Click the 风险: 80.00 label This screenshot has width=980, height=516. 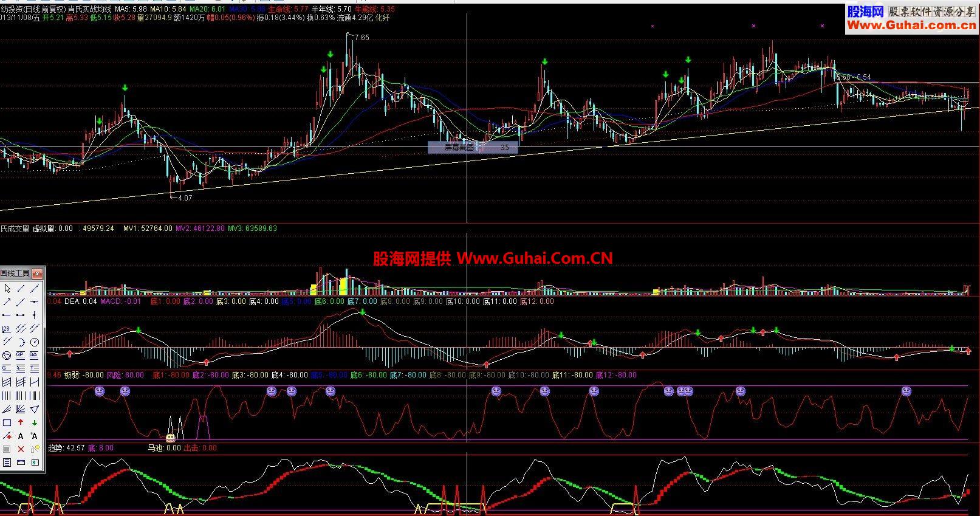click(125, 375)
